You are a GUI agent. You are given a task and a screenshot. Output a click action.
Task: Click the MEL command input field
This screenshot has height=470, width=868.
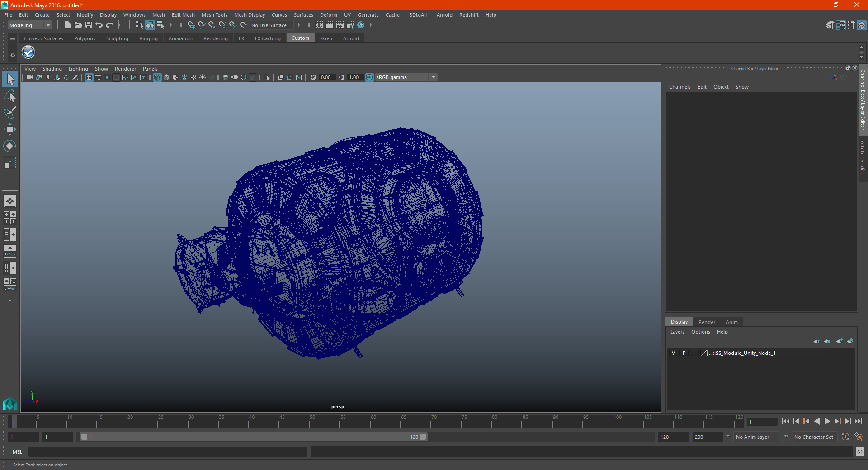click(x=167, y=452)
